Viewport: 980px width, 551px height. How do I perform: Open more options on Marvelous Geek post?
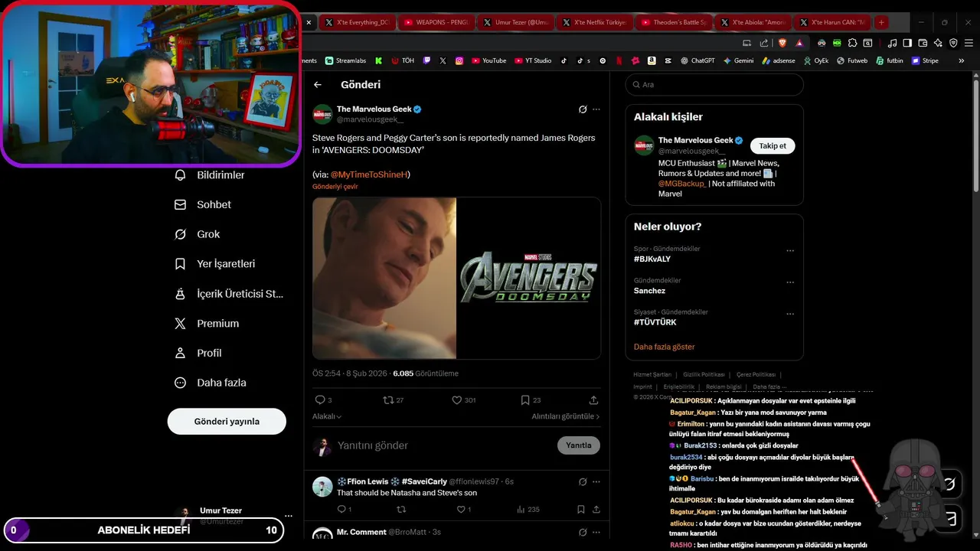596,109
